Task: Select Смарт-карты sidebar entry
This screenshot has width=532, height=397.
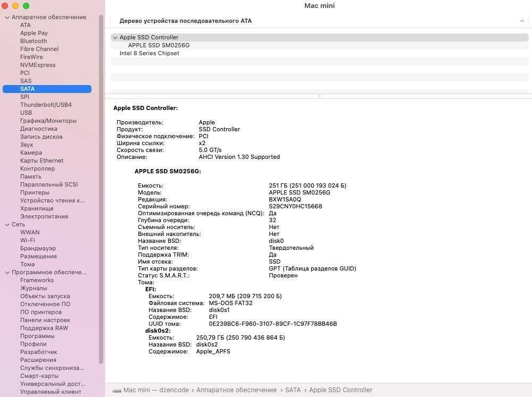Action: coord(39,376)
